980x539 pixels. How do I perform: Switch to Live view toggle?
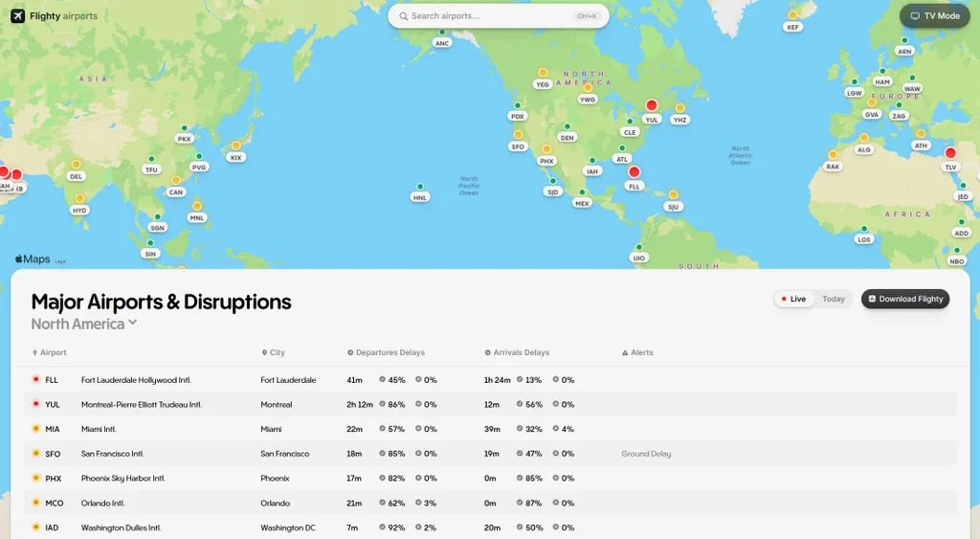tap(793, 299)
